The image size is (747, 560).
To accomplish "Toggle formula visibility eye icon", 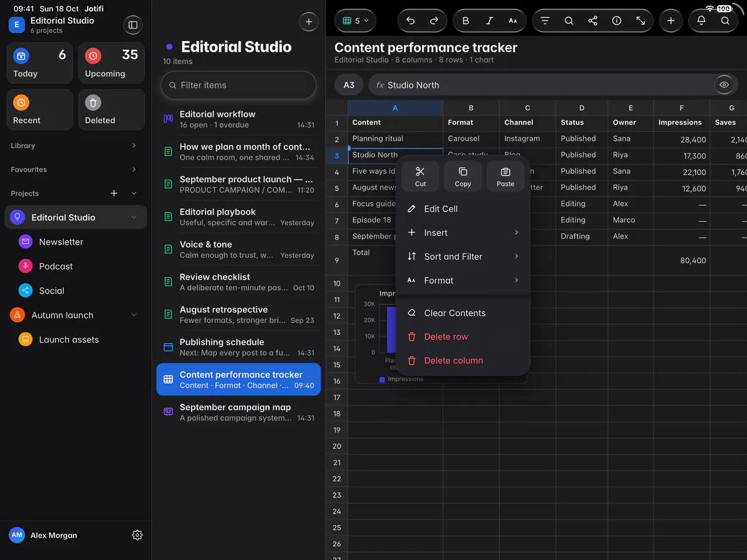I will pos(724,85).
